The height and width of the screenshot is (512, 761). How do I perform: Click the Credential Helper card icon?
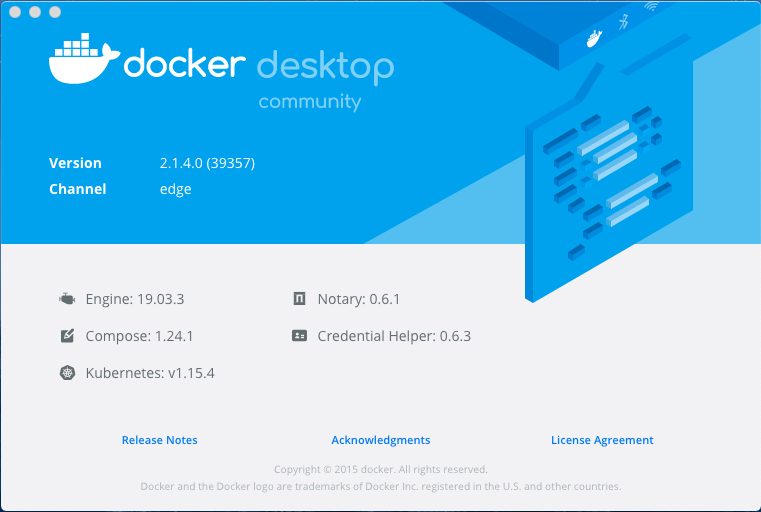(299, 335)
